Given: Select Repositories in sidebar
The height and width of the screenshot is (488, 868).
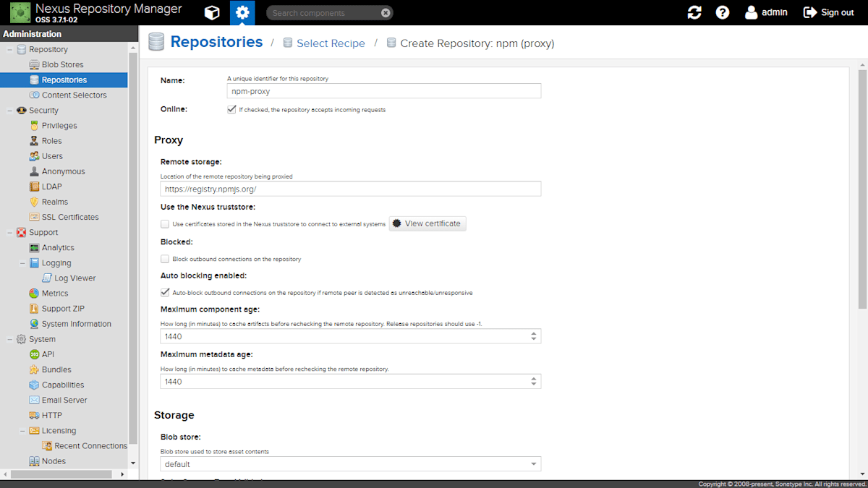Looking at the screenshot, I should click(64, 80).
